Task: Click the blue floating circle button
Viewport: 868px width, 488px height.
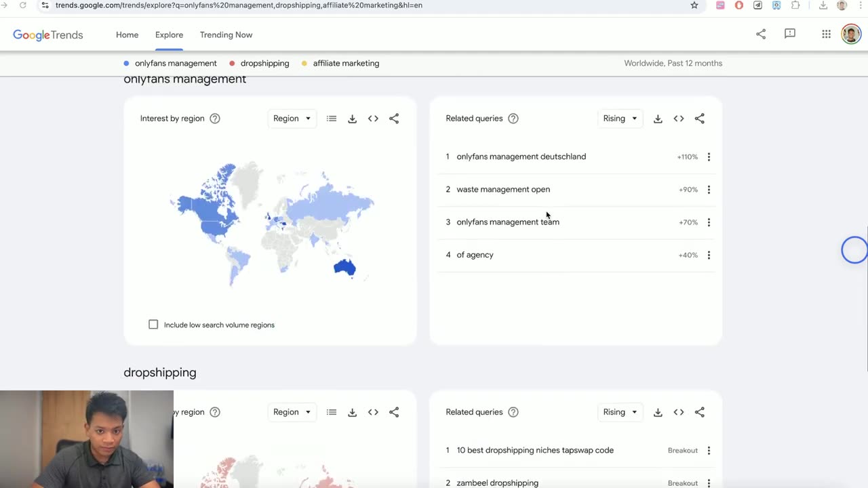Action: [x=854, y=249]
